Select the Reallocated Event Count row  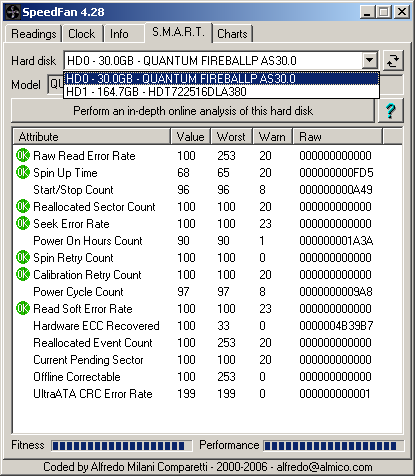[207, 343]
